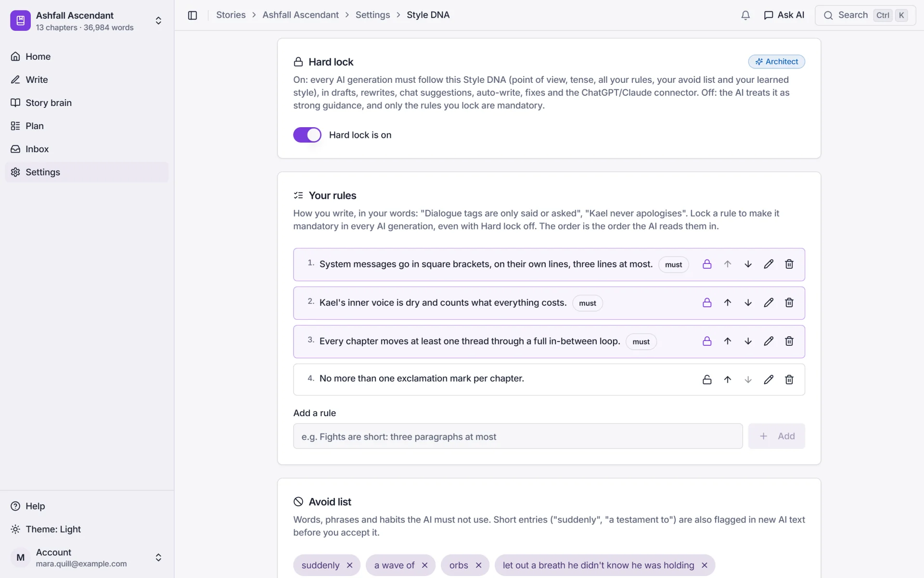Edit Kael's inner voice rule

click(x=769, y=303)
